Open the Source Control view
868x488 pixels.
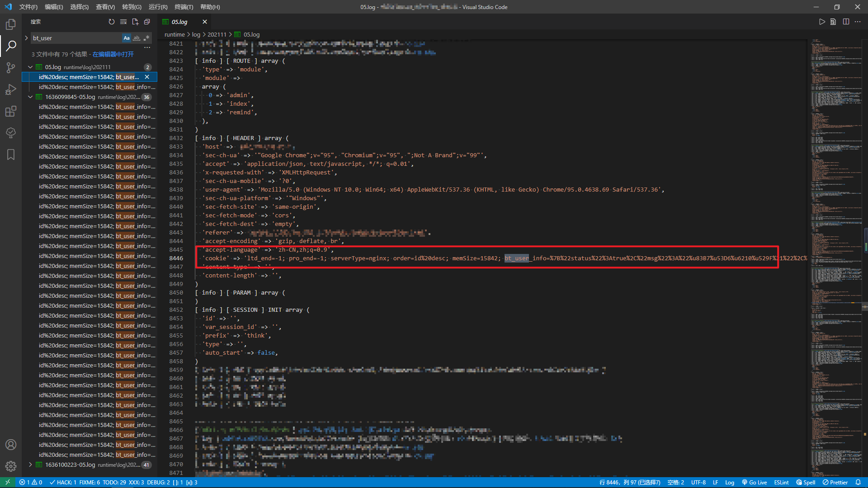(11, 68)
